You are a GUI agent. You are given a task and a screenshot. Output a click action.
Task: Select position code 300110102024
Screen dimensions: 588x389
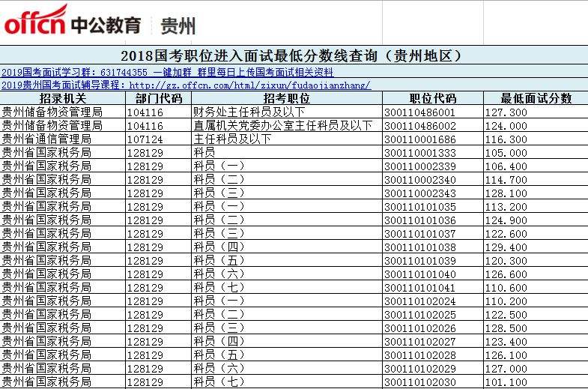pyautogui.click(x=433, y=301)
